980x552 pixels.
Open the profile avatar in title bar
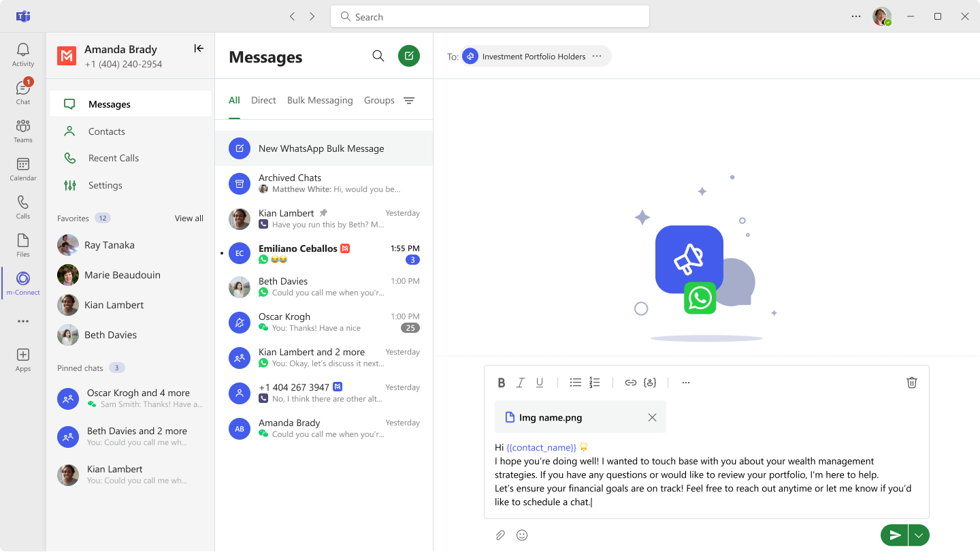[882, 16]
